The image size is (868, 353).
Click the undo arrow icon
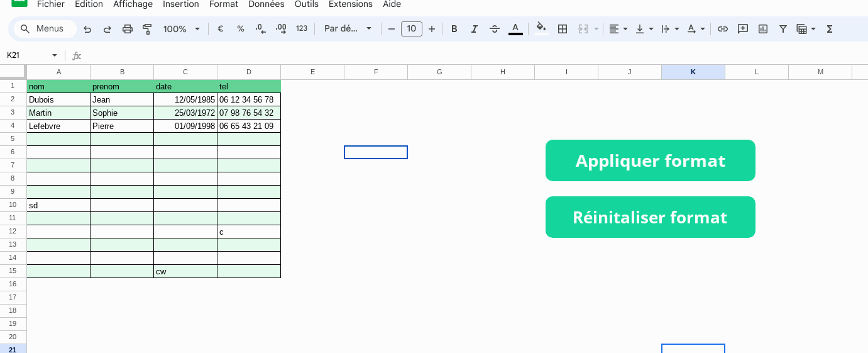[87, 29]
